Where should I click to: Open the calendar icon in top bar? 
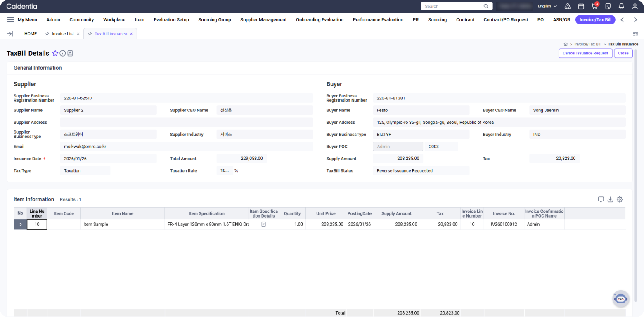click(x=581, y=7)
